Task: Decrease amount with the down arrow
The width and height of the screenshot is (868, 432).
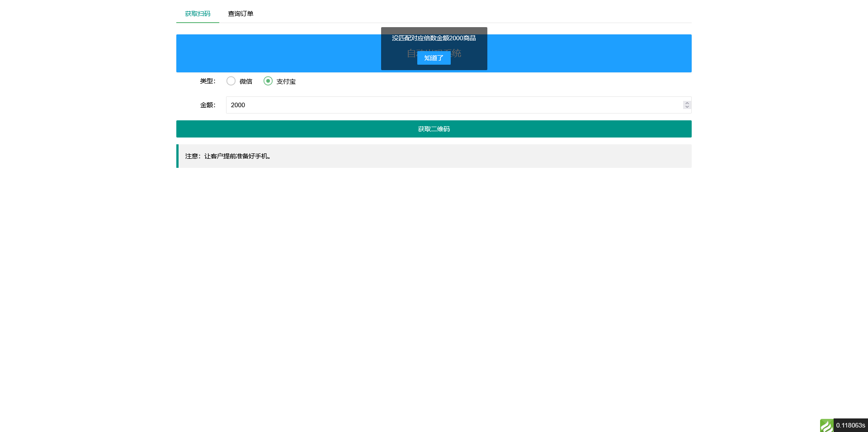Action: point(687,107)
